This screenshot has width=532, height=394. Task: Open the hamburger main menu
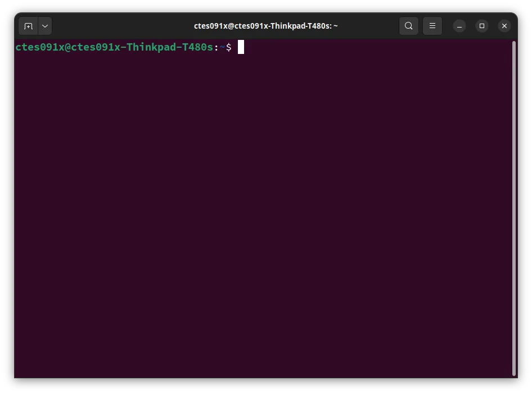432,26
